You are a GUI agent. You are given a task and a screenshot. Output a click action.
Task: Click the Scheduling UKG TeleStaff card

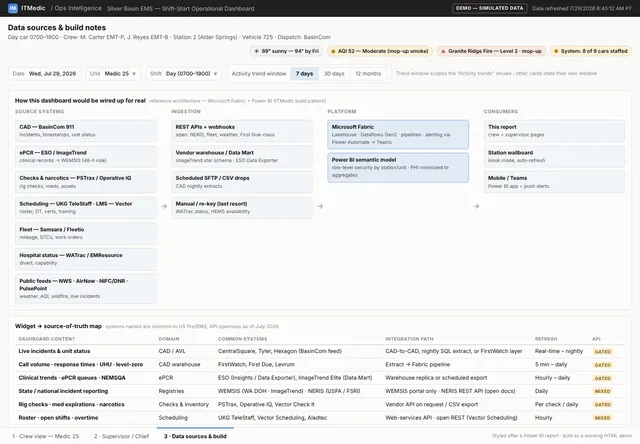click(x=86, y=207)
